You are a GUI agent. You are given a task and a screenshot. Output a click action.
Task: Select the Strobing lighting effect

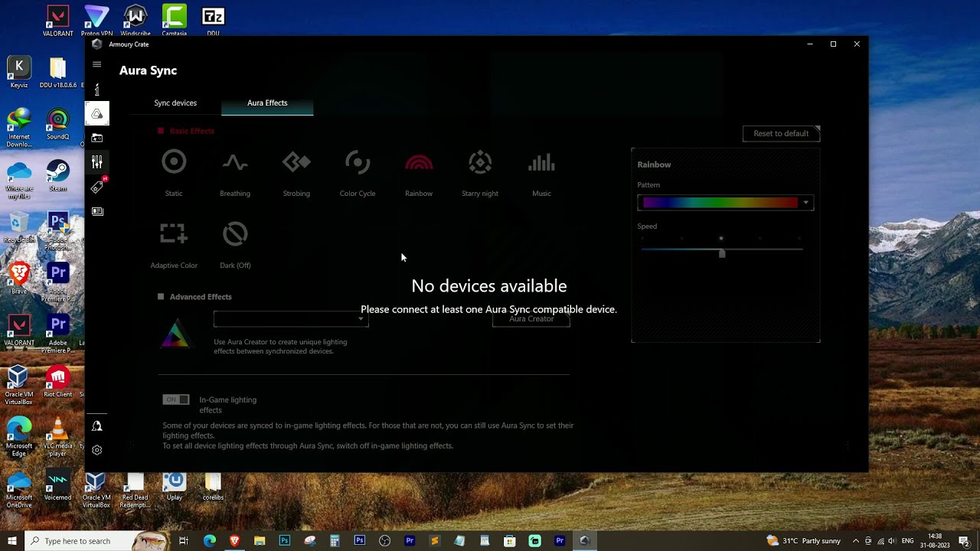tap(296, 173)
